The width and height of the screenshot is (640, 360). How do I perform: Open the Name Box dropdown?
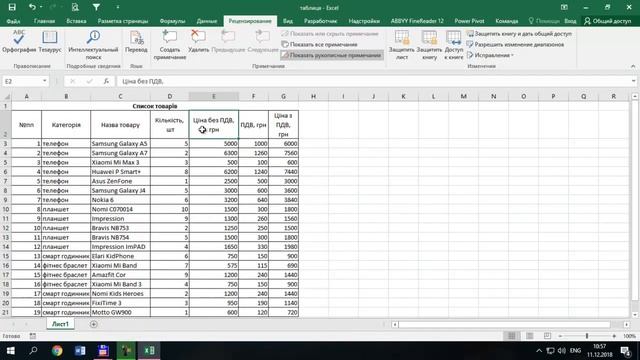44,81
